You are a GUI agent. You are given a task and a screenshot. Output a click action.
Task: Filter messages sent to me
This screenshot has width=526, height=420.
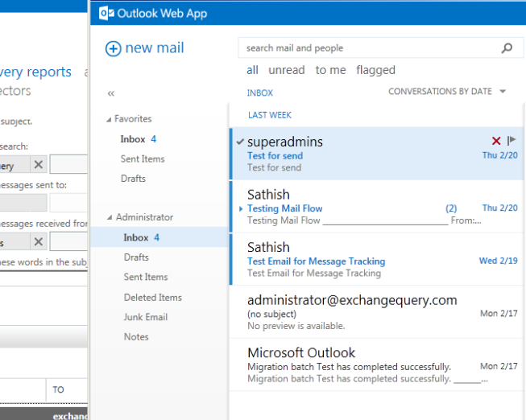[x=330, y=70]
